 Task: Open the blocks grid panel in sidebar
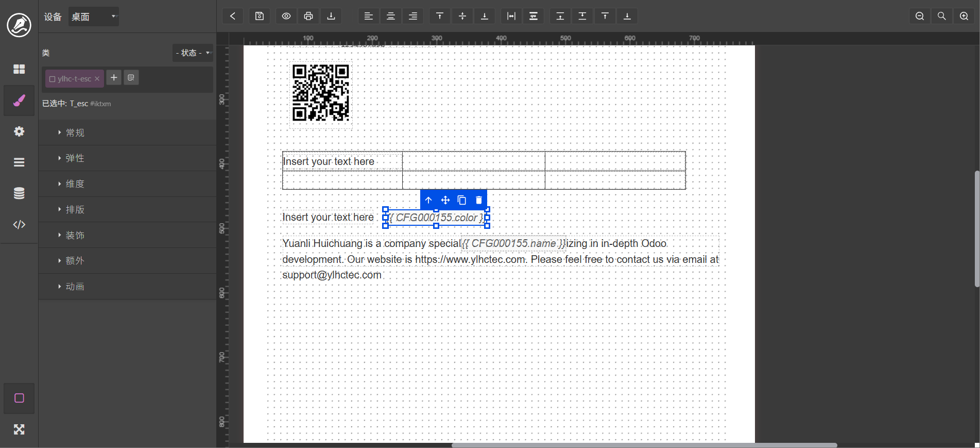pyautogui.click(x=19, y=69)
